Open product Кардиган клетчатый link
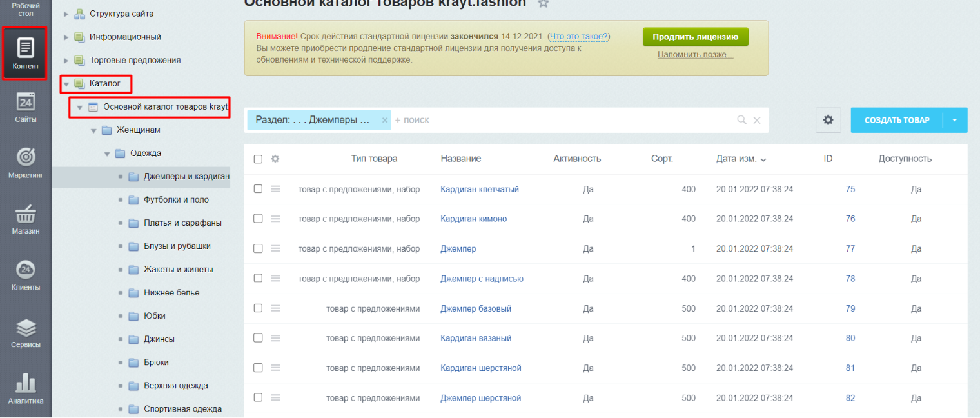 pyautogui.click(x=479, y=189)
